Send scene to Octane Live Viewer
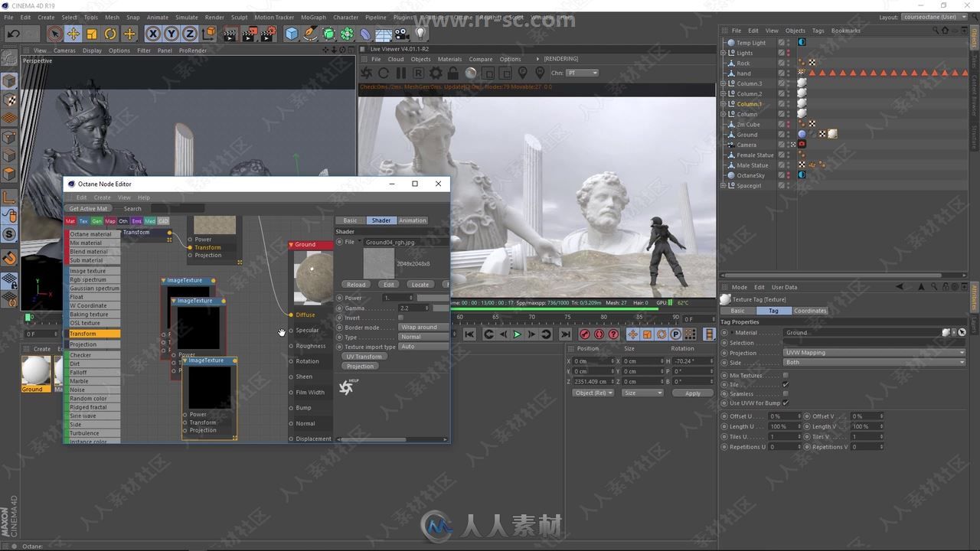Image resolution: width=980 pixels, height=551 pixels. [367, 73]
